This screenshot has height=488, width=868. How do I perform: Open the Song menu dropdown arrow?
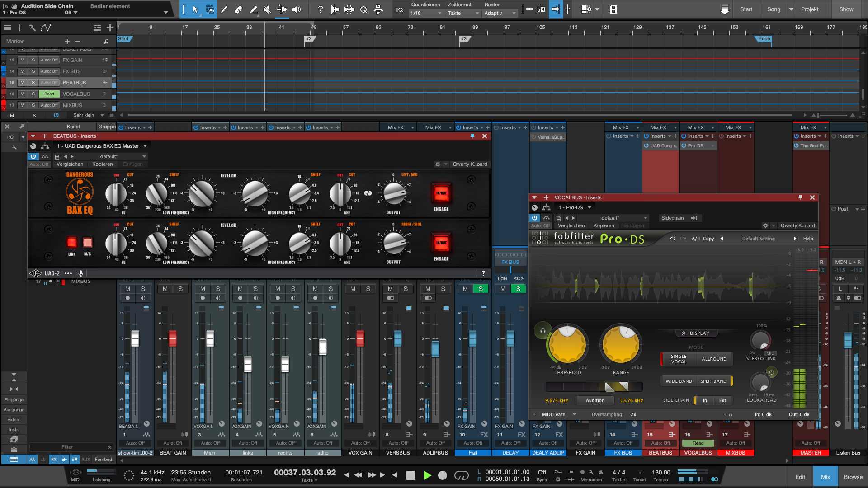click(791, 9)
